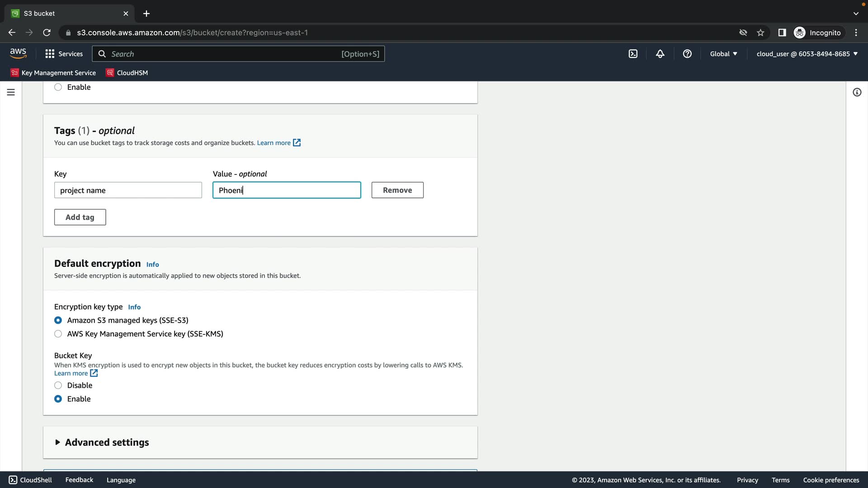Viewport: 868px width, 488px height.
Task: Click the CloudHSM favorite shortcut
Action: click(x=127, y=73)
